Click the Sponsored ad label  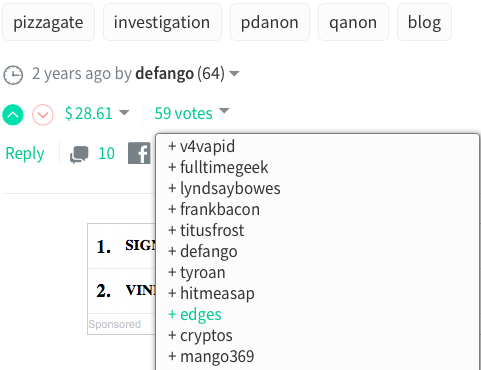pos(114,324)
